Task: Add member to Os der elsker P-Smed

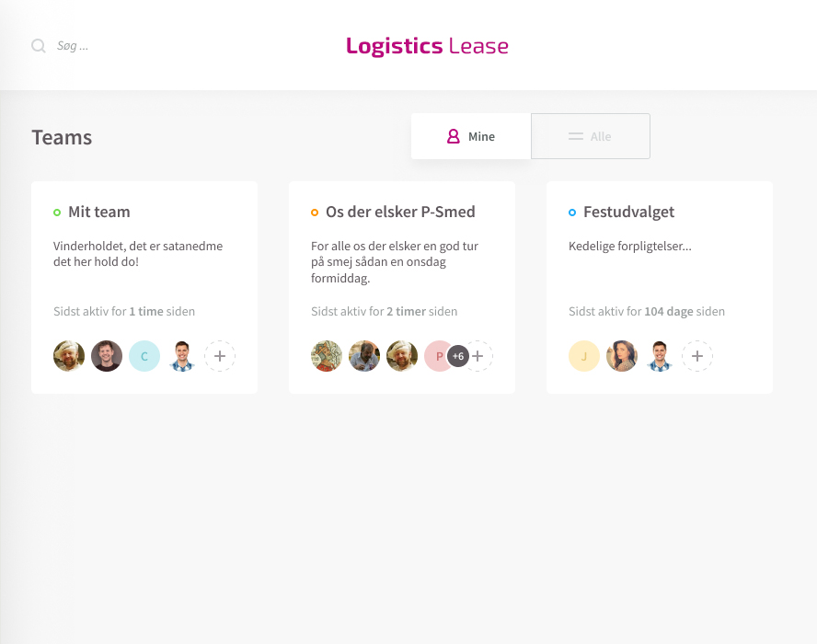Action: (478, 356)
